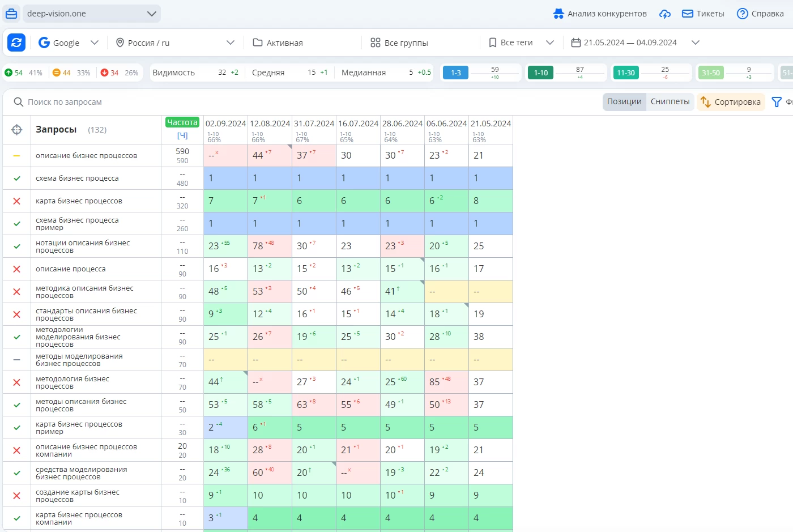The height and width of the screenshot is (532, 793).
Task: Click green check for схема бизнес процесса
Action: tap(17, 178)
